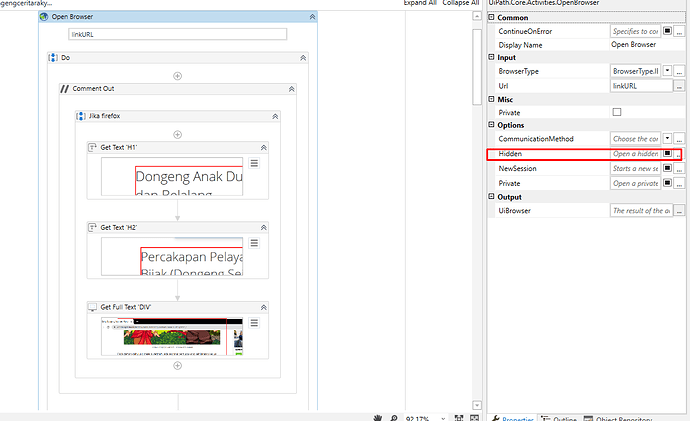690x421 pixels.
Task: Click the zoom magnifier icon
Action: pyautogui.click(x=393, y=418)
